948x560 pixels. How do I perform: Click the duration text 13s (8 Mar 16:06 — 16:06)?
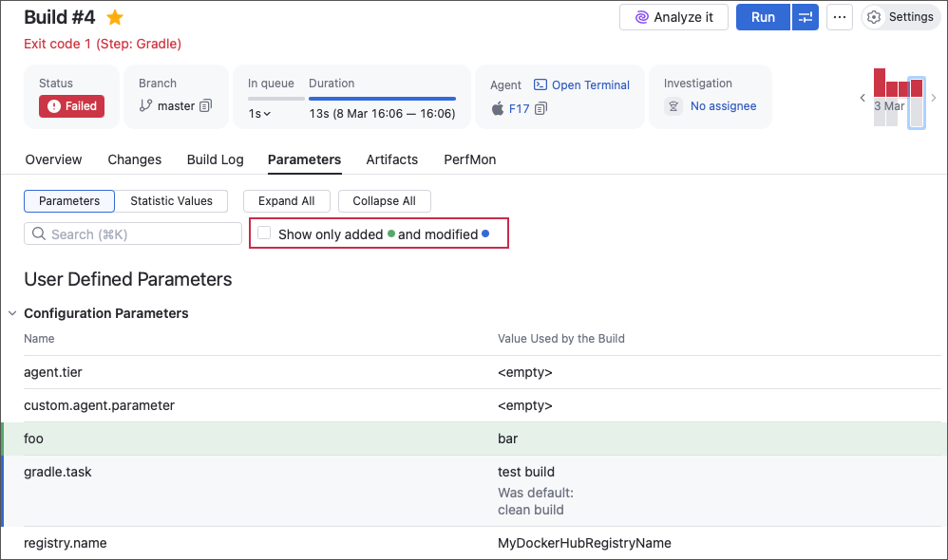click(x=382, y=114)
